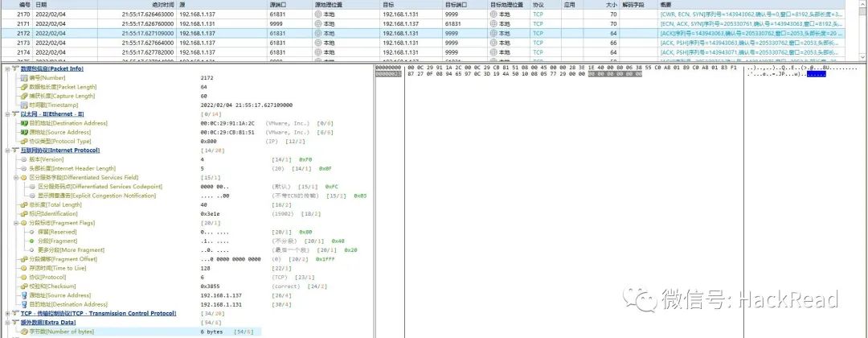Click the Total Length field icon

click(24, 205)
